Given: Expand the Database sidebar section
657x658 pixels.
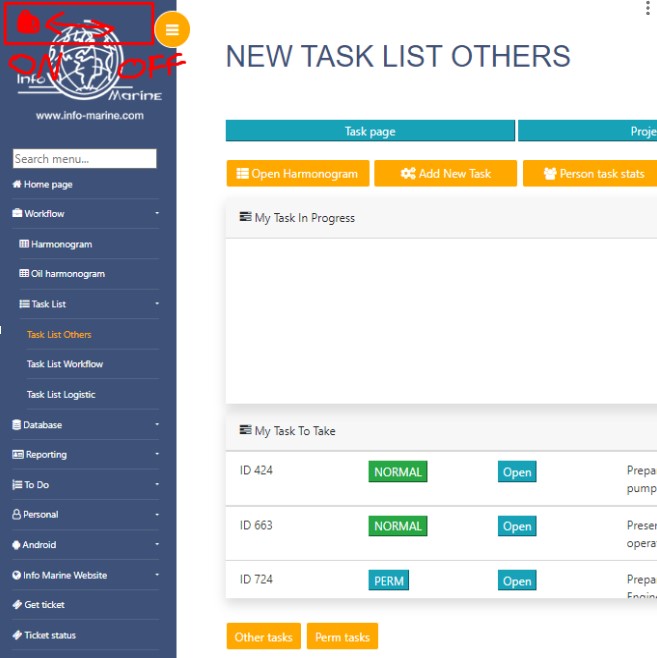Looking at the screenshot, I should point(87,425).
